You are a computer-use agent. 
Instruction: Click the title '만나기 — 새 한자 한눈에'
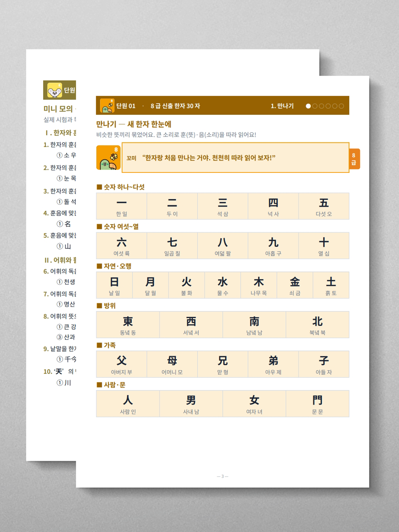click(134, 124)
